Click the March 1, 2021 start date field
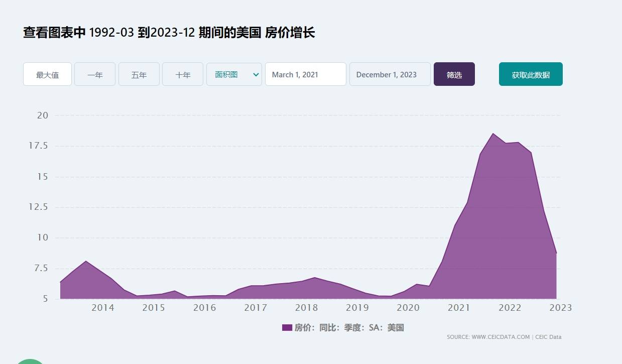This screenshot has width=622, height=364. point(305,74)
